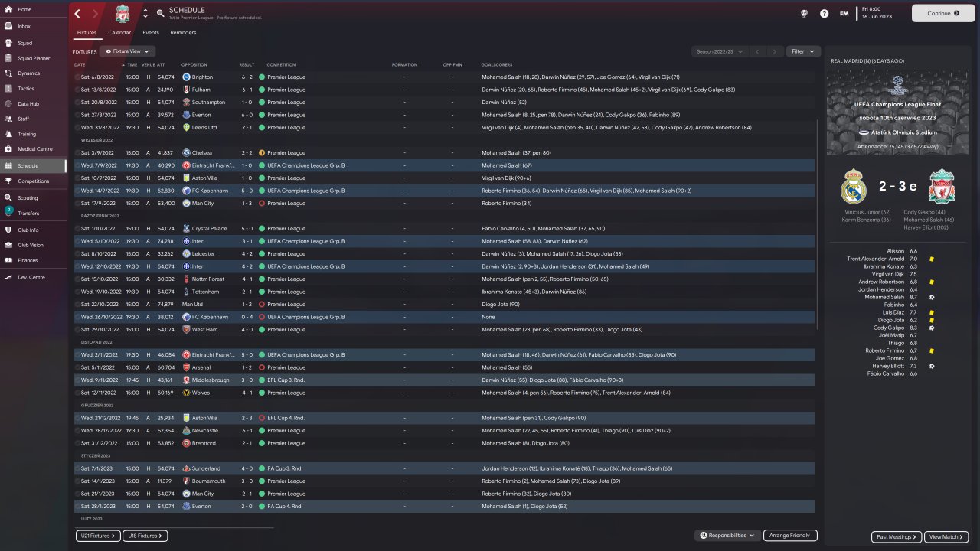Click the back navigation arrow

(x=77, y=14)
